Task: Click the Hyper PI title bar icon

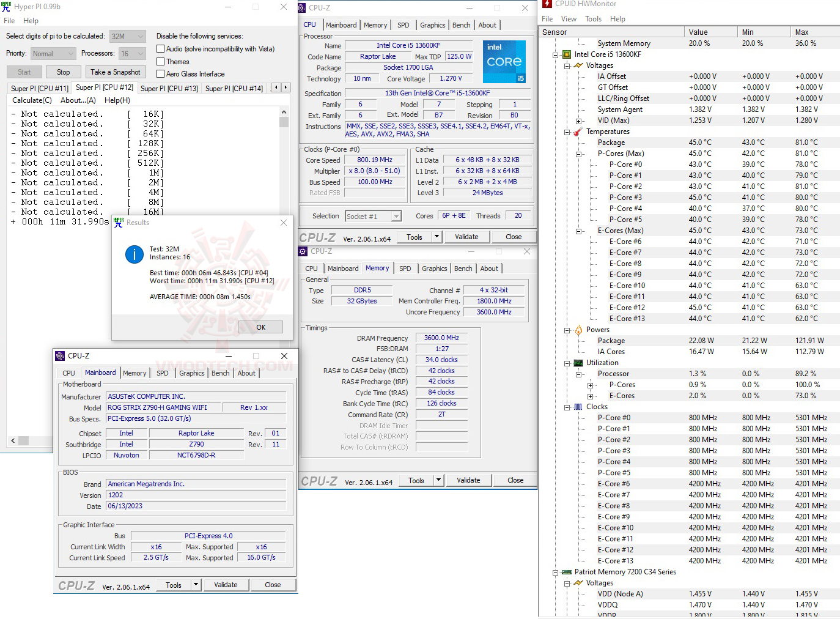Action: point(7,7)
